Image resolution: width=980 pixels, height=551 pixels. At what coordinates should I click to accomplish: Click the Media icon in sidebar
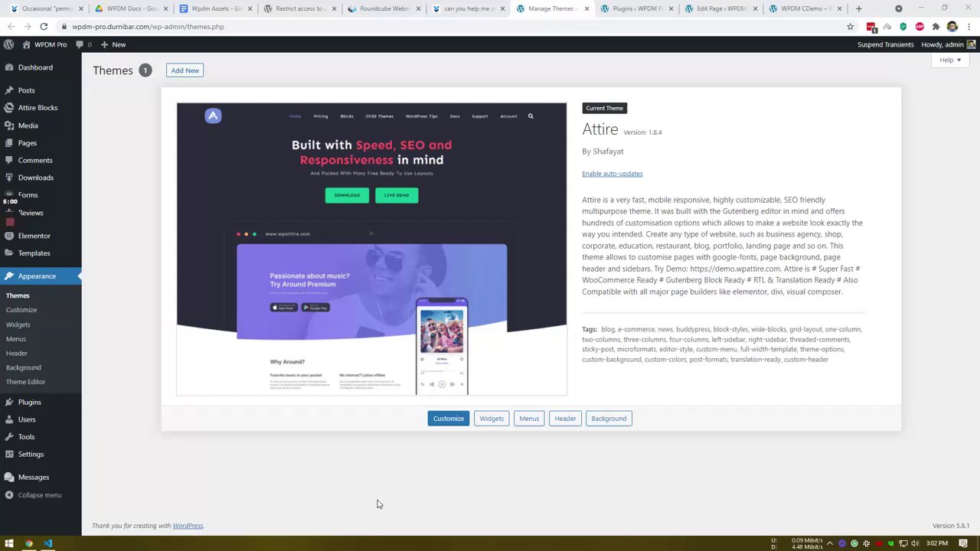[x=9, y=126]
